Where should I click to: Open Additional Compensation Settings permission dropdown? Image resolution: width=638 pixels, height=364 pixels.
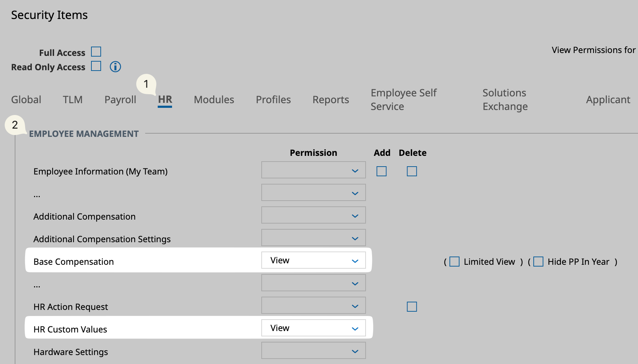313,238
